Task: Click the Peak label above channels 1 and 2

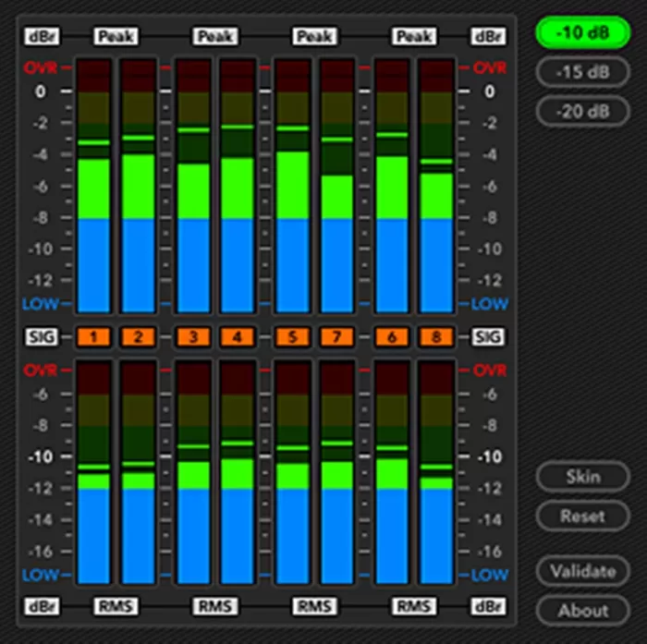Action: 116,36
